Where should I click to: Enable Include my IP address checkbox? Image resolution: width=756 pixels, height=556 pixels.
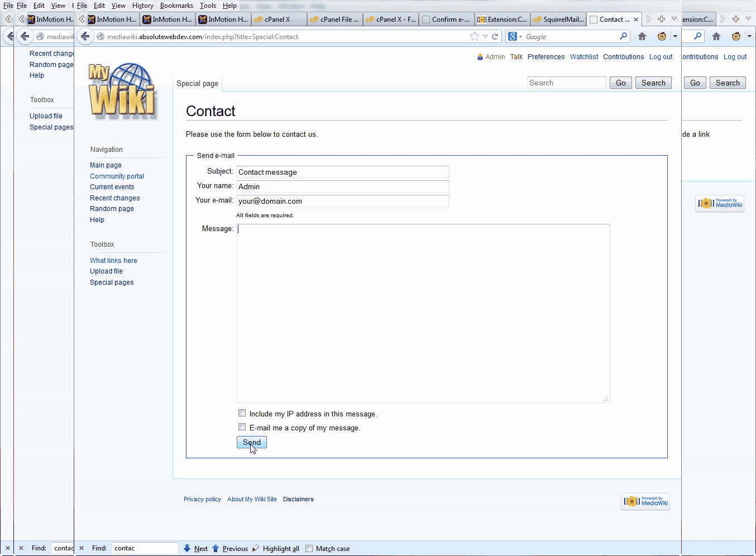[242, 414]
